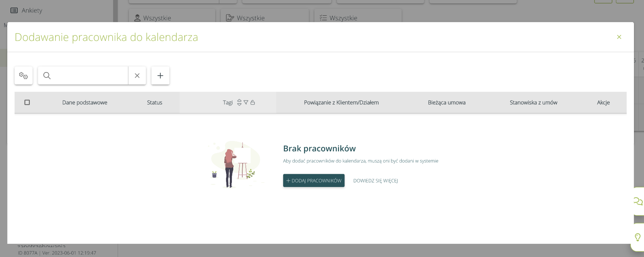The height and width of the screenshot is (257, 644).
Task: Click the Status column header
Action: pyautogui.click(x=155, y=103)
